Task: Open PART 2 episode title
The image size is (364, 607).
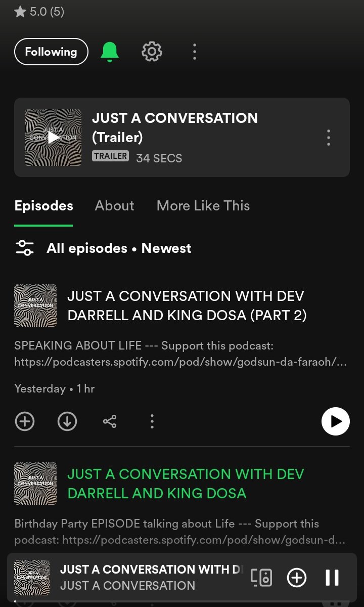Action: coord(187,306)
